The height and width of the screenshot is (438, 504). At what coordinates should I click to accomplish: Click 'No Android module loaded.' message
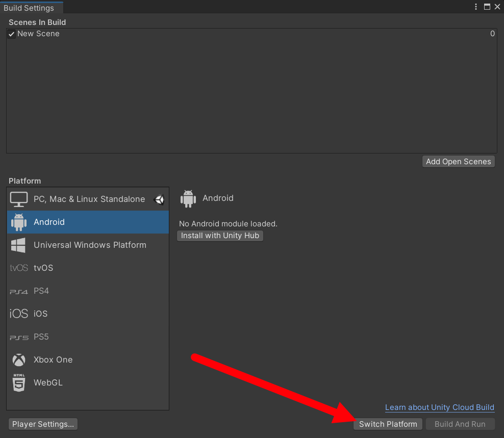coord(228,224)
